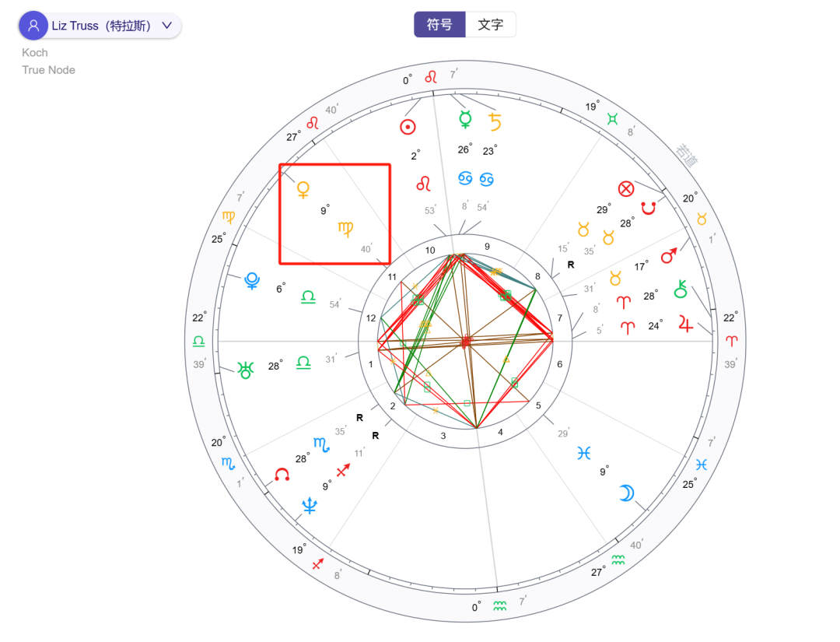Click the blue Pluto glyph
Image resolution: width=840 pixels, height=642 pixels.
252,281
